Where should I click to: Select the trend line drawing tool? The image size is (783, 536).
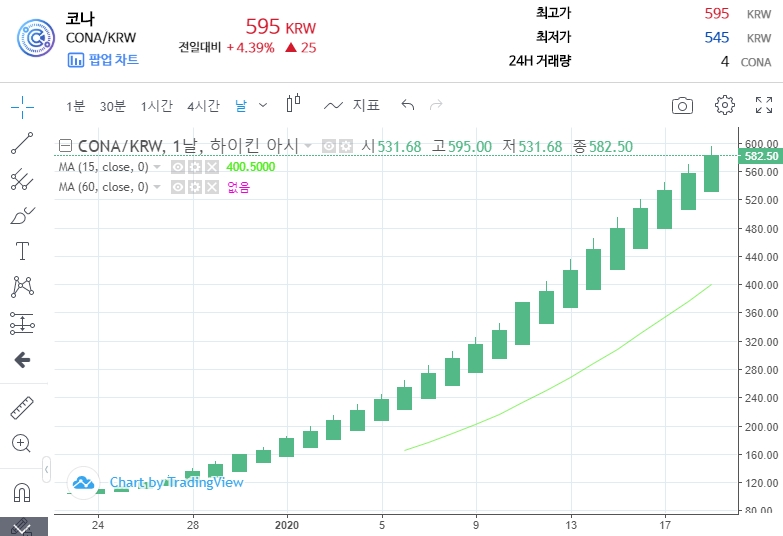[22, 143]
